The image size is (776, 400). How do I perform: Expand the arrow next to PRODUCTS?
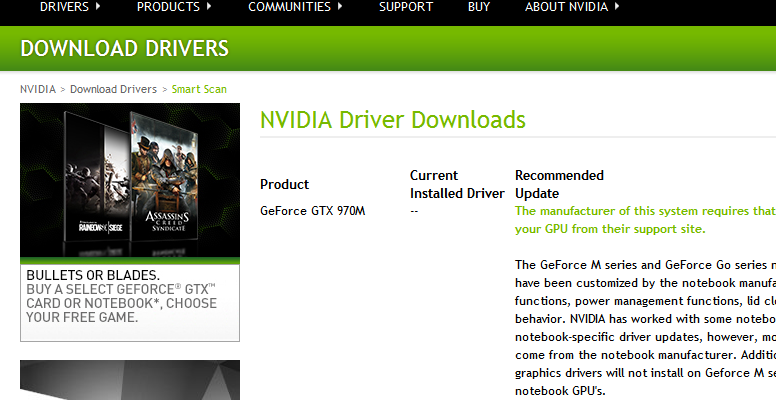point(209,6)
